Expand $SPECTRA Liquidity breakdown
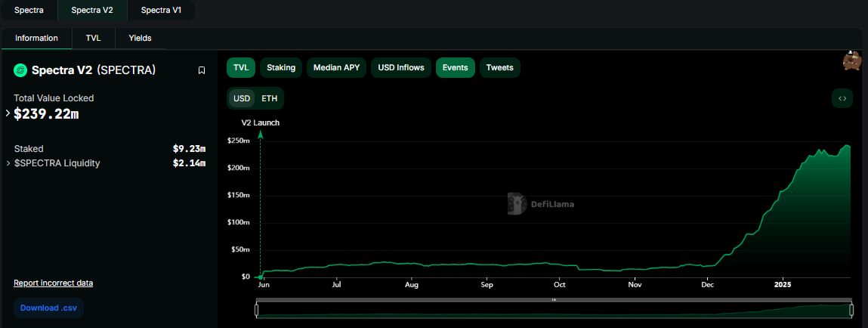This screenshot has height=328, width=868. 8,163
